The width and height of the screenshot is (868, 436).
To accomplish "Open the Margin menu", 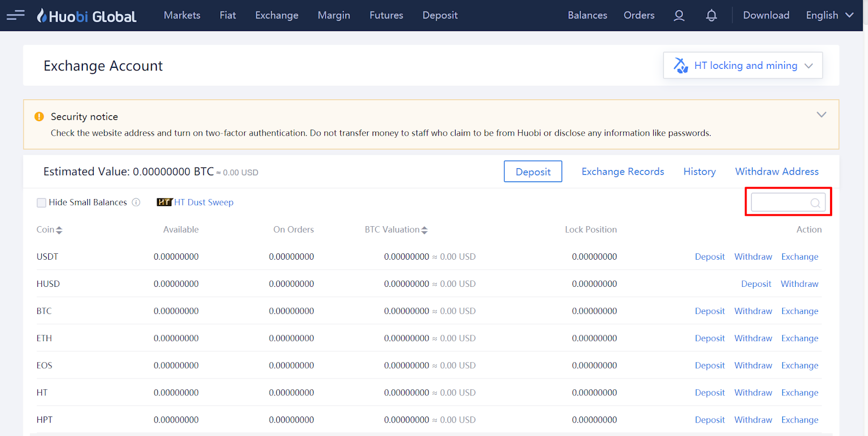I will pos(334,15).
